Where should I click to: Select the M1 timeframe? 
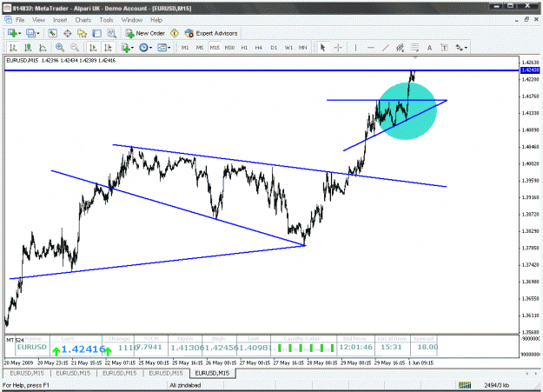[185, 48]
